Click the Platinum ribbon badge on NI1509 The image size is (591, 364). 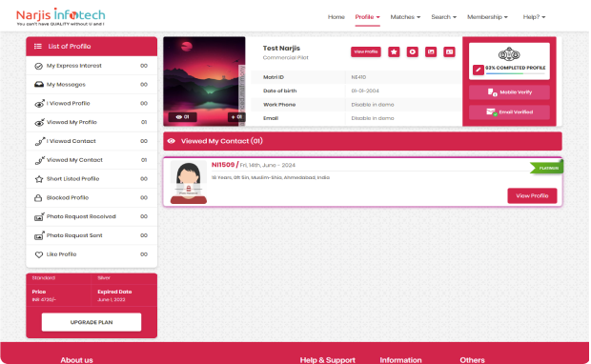tap(546, 168)
